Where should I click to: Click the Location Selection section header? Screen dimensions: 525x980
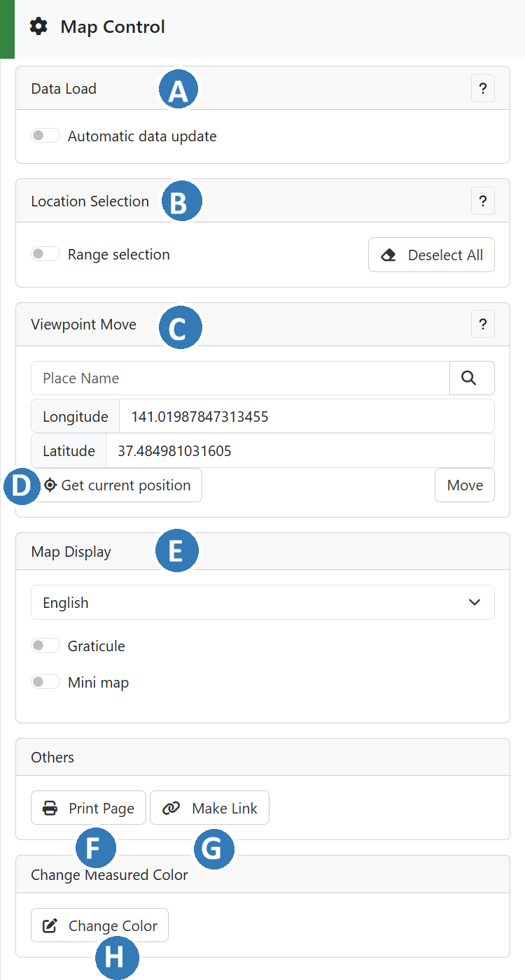coord(90,201)
